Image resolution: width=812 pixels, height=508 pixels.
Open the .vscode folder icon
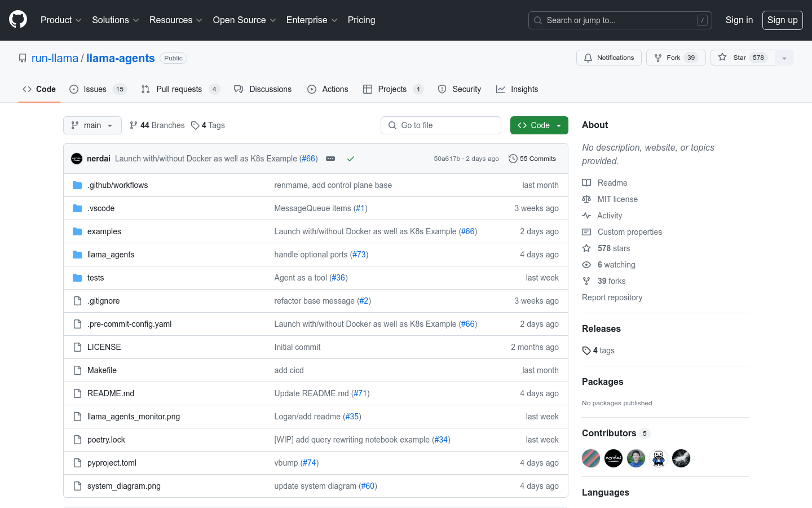coord(77,208)
